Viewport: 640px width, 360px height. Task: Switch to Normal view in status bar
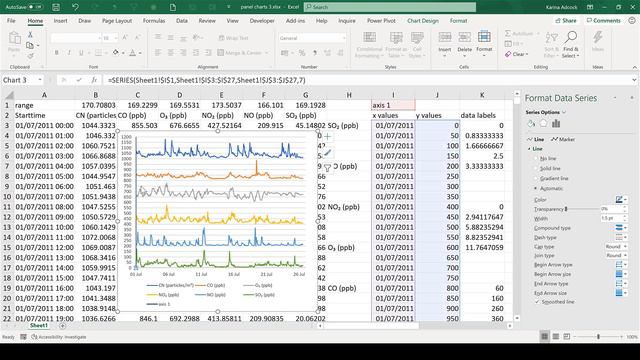pos(544,337)
